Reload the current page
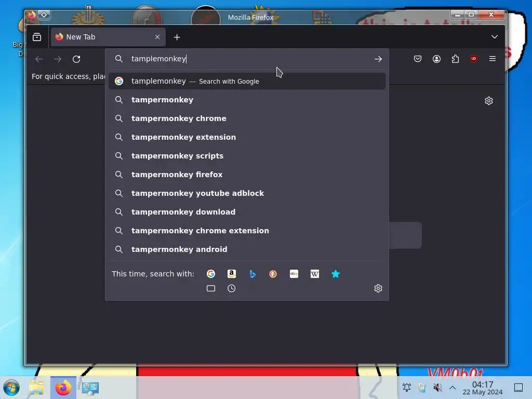This screenshot has width=532, height=399. [x=76, y=59]
